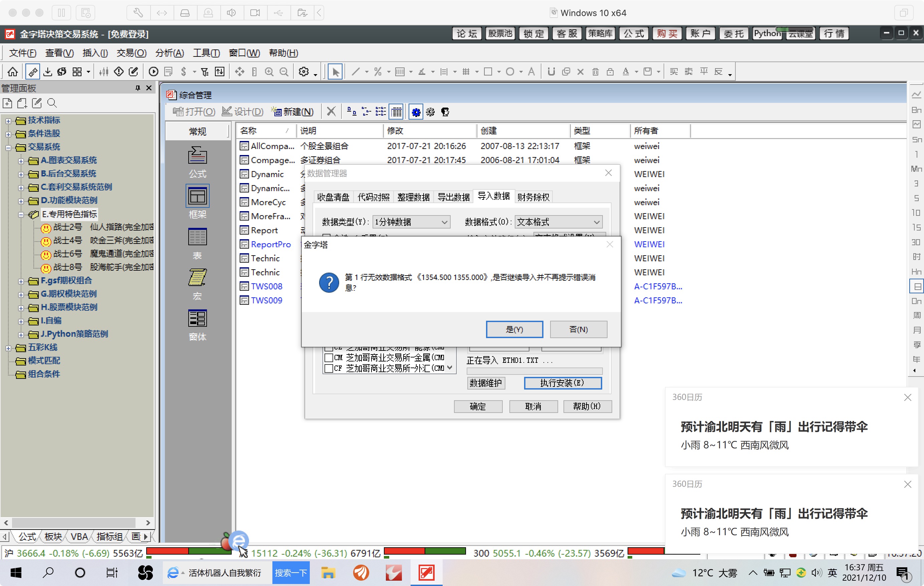Click the search icon in the 管理面板 panel
Image resolution: width=924 pixels, height=586 pixels.
[52, 103]
